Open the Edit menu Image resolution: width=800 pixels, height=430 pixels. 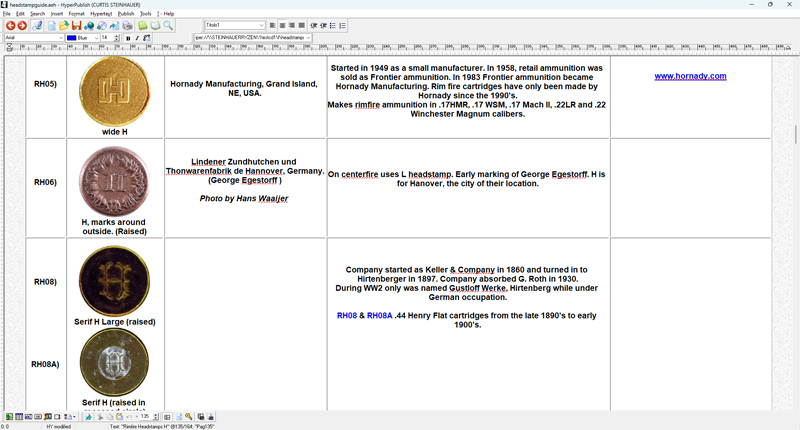pyautogui.click(x=20, y=14)
